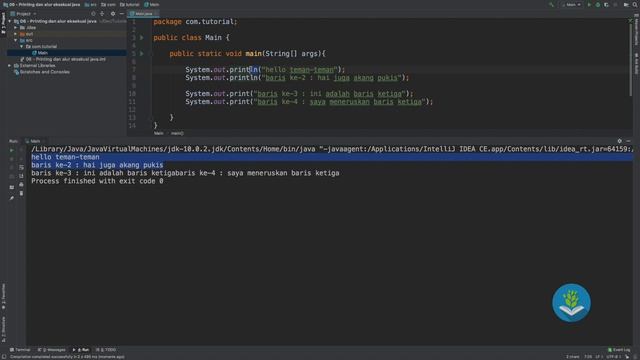The image size is (640, 360).
Task: Click the scroll-from-source target icon in Project panel
Action: pyautogui.click(x=93, y=13)
